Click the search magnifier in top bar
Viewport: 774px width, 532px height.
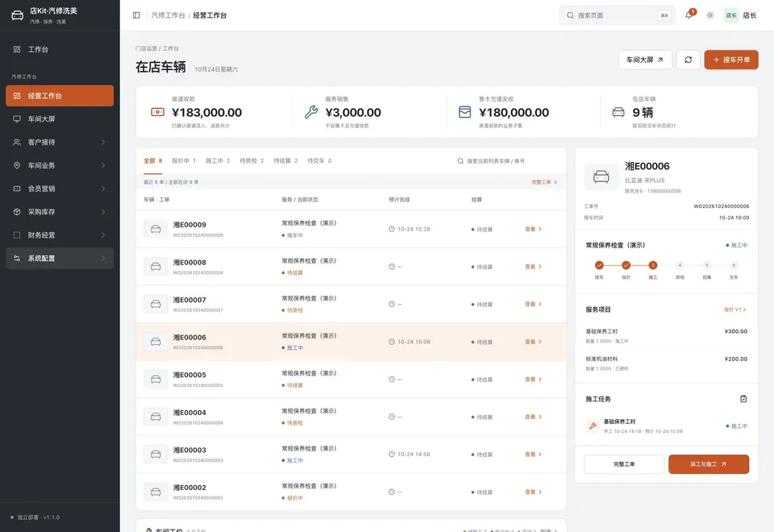point(570,15)
